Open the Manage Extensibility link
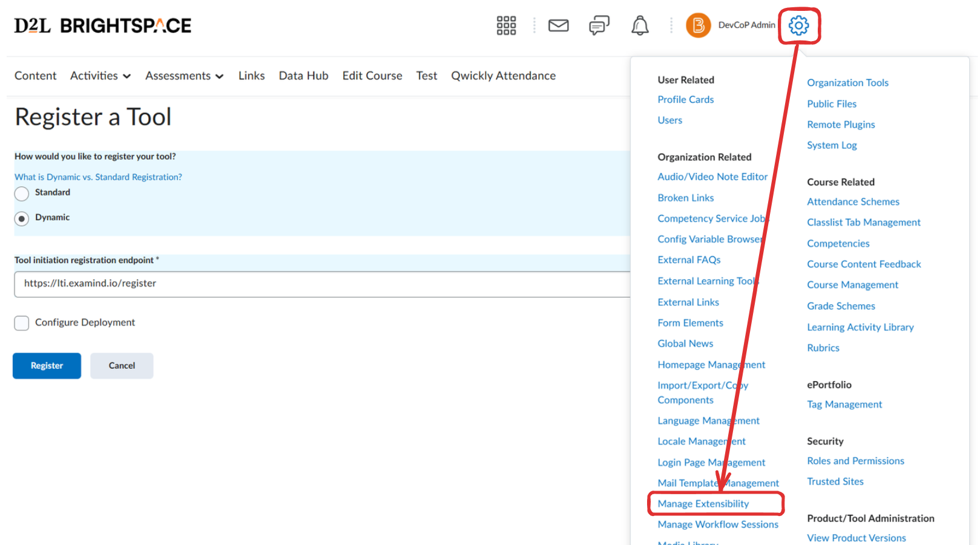Screen dimensions: 980x545 [x=703, y=504]
